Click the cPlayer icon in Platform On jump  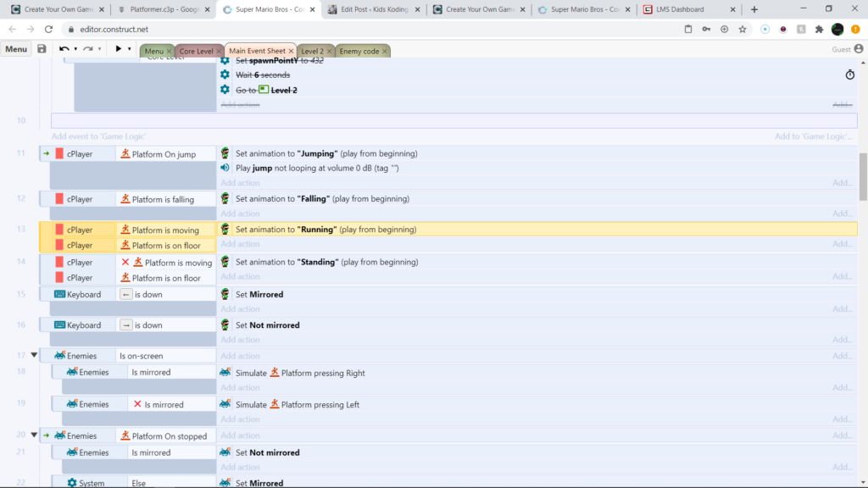coord(59,154)
